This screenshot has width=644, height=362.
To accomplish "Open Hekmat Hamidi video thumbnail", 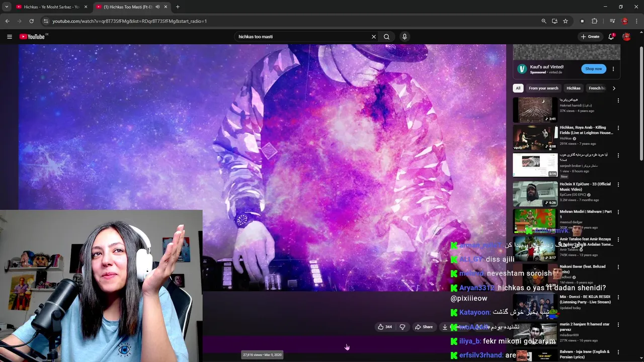I will 535,110.
